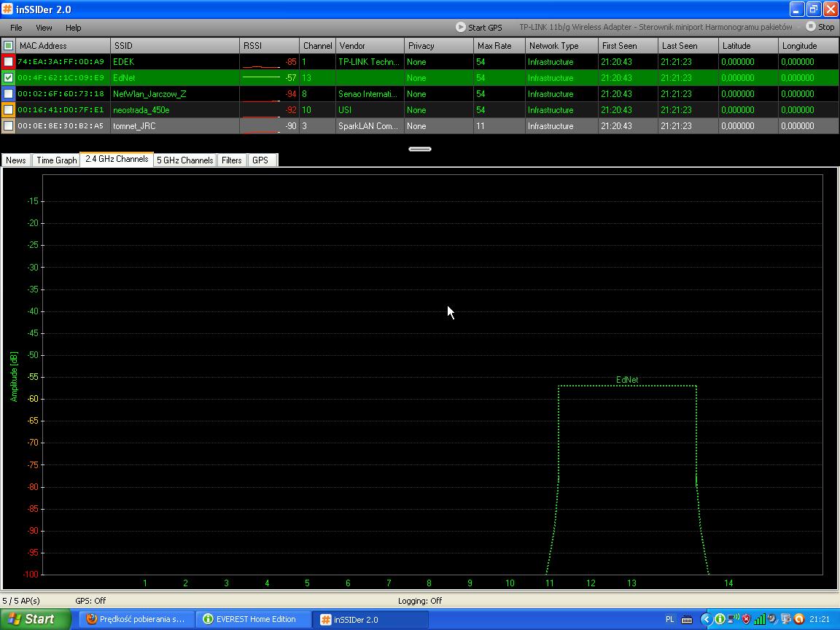Open Firefox taskbar item Prędkość pobierania
This screenshot has height=630, width=840.
click(136, 619)
